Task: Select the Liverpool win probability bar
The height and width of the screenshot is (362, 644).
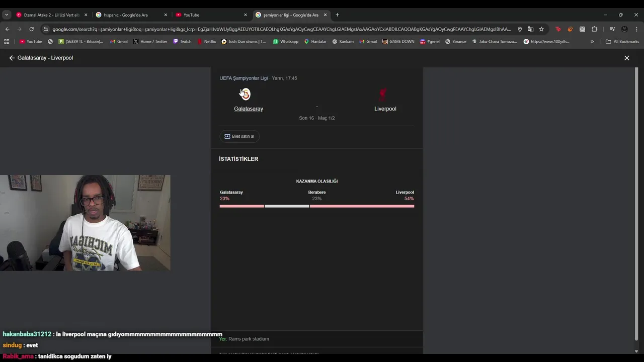Action: point(362,206)
